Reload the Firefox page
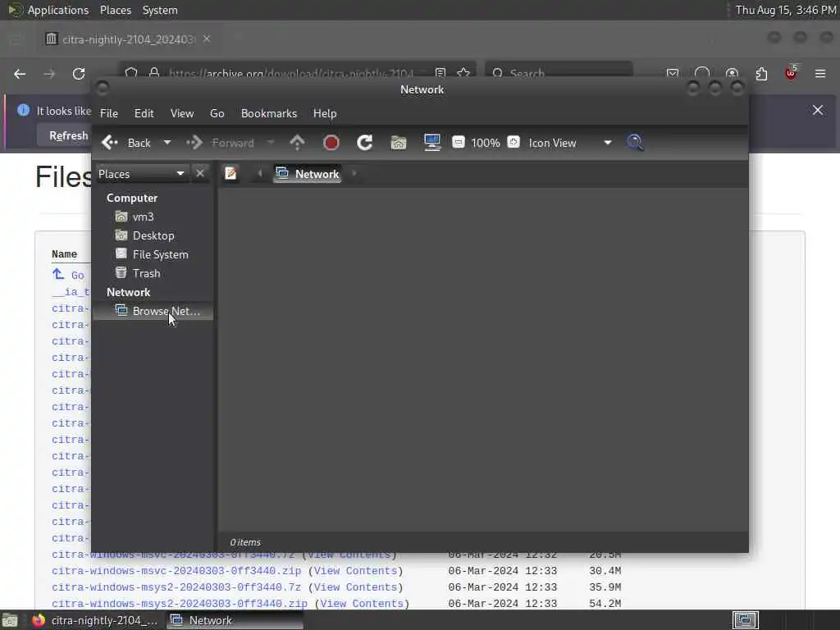The width and height of the screenshot is (840, 630). (79, 74)
